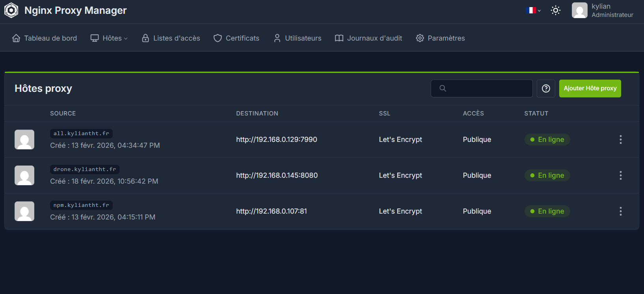Click the help question mark button
The width and height of the screenshot is (644, 294).
pos(546,88)
